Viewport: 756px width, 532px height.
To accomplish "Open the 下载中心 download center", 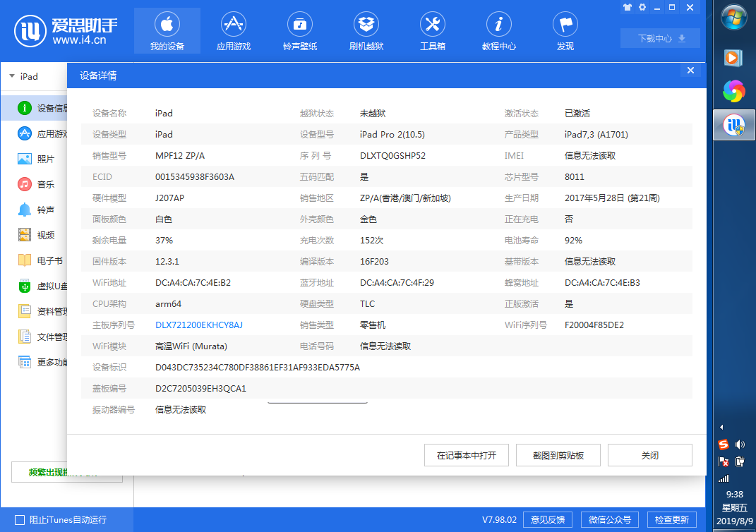I will point(660,38).
